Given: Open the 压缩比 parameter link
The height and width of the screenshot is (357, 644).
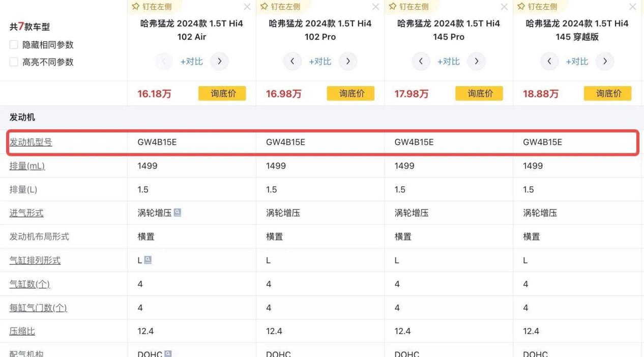Looking at the screenshot, I should pos(22,332).
